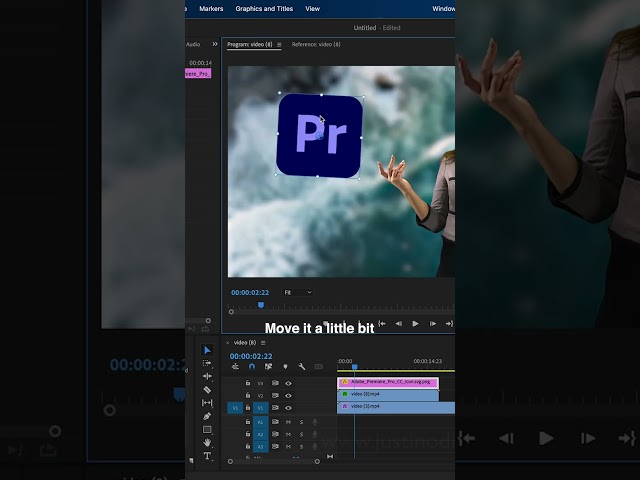Image resolution: width=640 pixels, height=480 pixels.
Task: Enable voice-over record on track A2
Action: click(314, 434)
